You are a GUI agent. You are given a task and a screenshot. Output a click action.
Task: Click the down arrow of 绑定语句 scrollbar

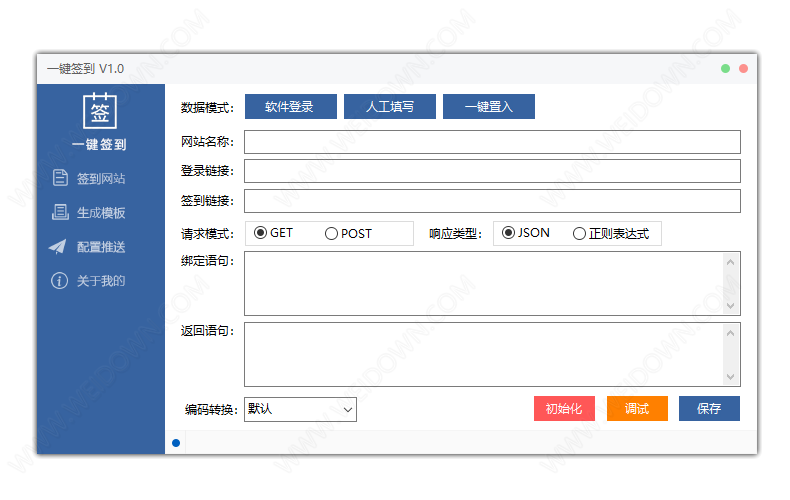731,305
